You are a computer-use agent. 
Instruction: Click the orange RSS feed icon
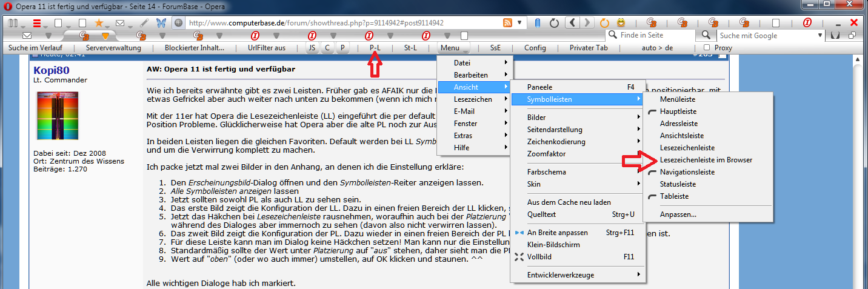508,23
